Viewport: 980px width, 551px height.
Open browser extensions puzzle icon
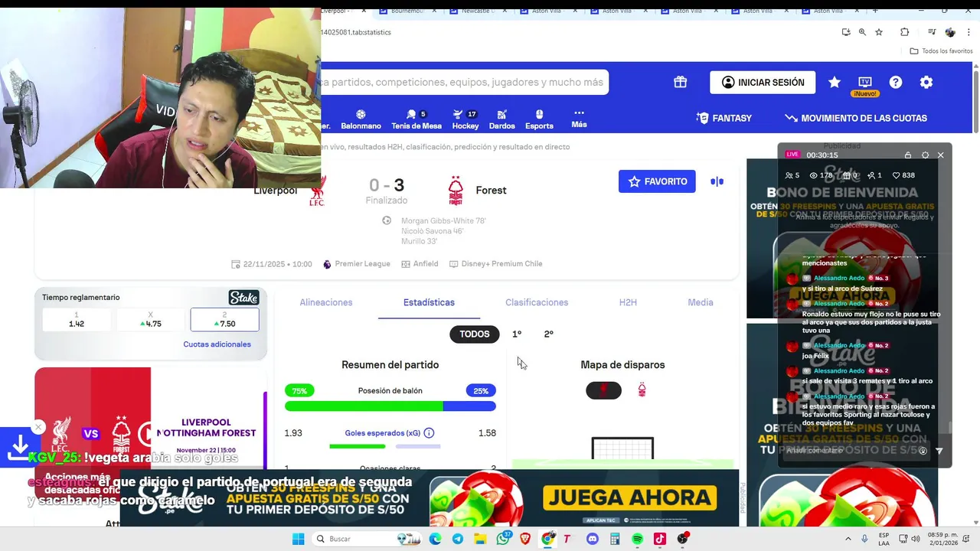tap(904, 32)
